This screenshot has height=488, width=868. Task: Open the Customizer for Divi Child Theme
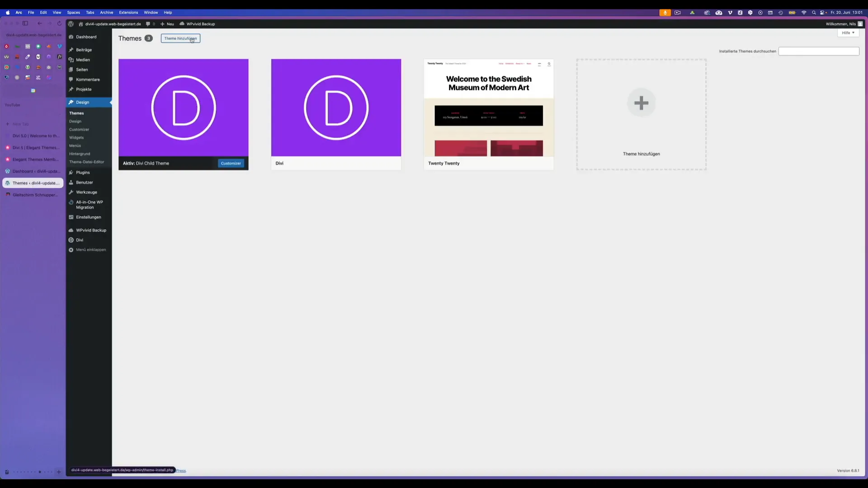(x=231, y=163)
